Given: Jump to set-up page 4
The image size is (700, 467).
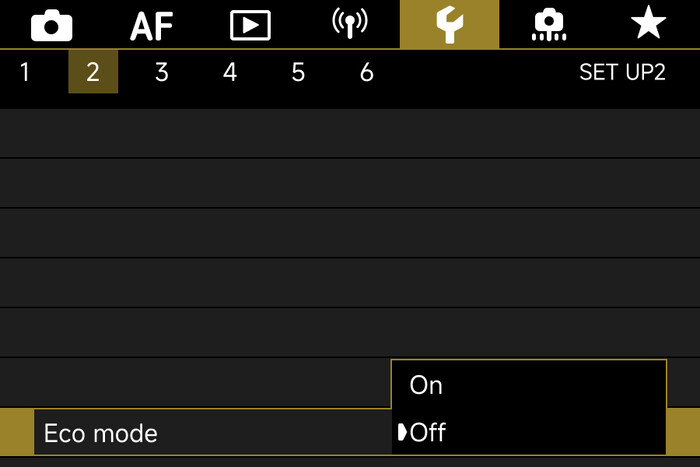Looking at the screenshot, I should pos(230,73).
